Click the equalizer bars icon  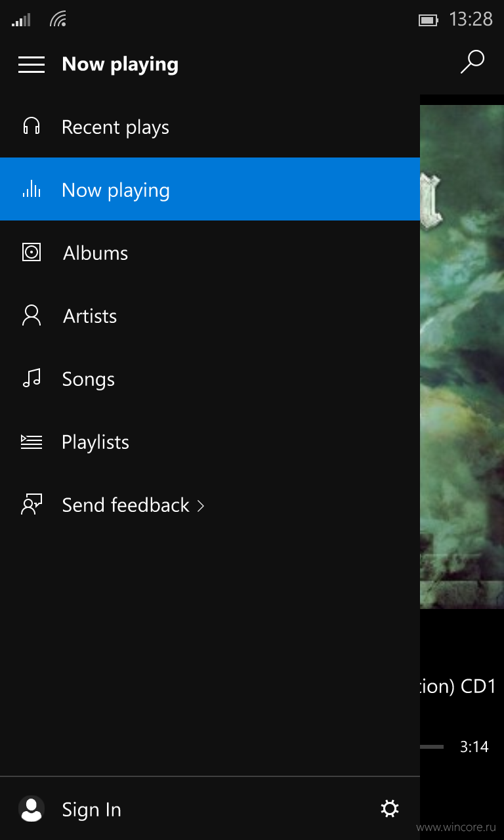[31, 189]
